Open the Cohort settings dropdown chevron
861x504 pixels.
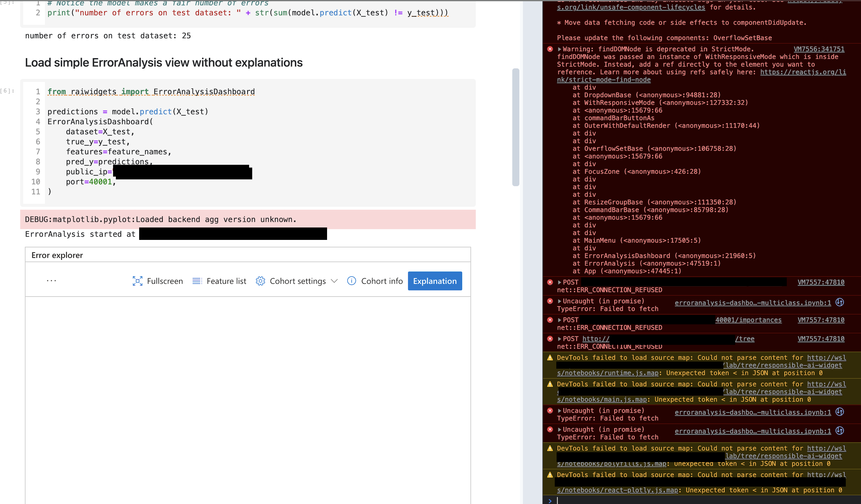click(334, 281)
